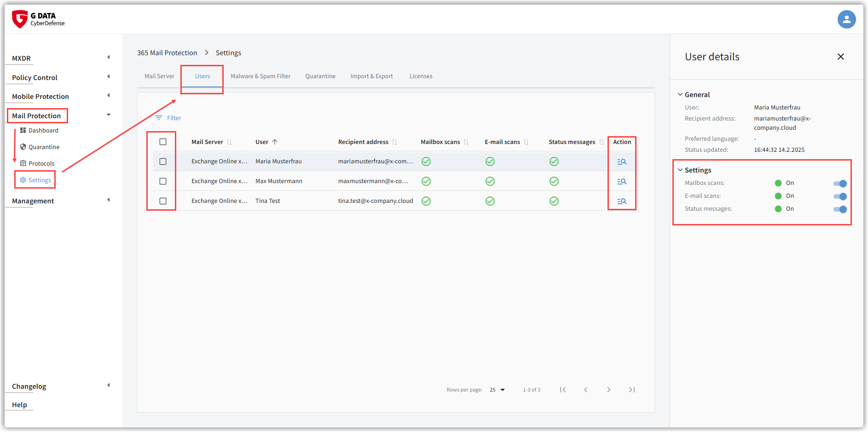Sort by E-mail scans column arrows
The height and width of the screenshot is (432, 868).
click(526, 142)
